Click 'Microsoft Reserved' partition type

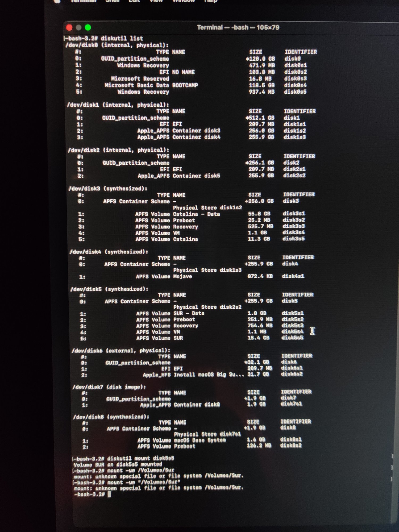coord(140,78)
